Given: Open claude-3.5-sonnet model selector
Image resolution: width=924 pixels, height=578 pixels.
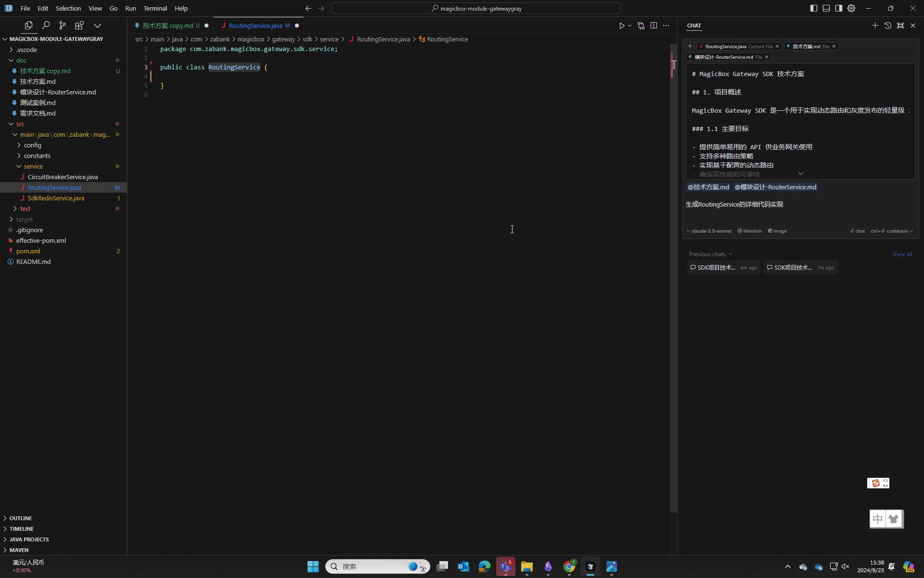Looking at the screenshot, I should pos(709,231).
